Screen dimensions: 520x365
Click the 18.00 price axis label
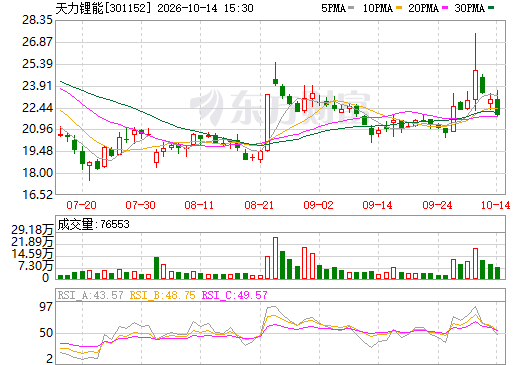click(x=37, y=173)
